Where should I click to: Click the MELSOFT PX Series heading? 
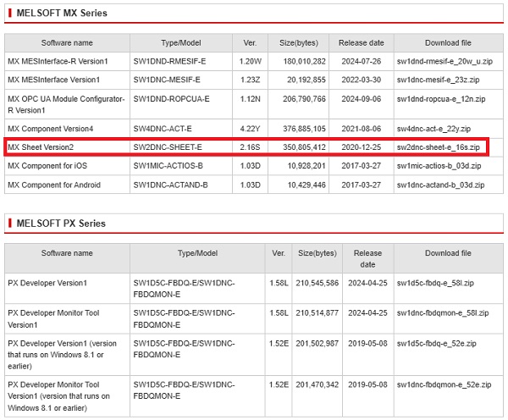(x=61, y=224)
